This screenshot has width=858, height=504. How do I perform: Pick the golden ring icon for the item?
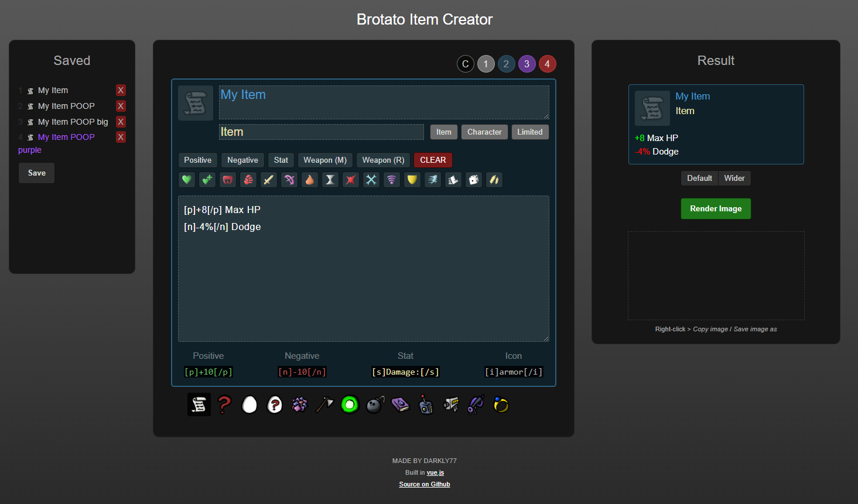coord(501,404)
